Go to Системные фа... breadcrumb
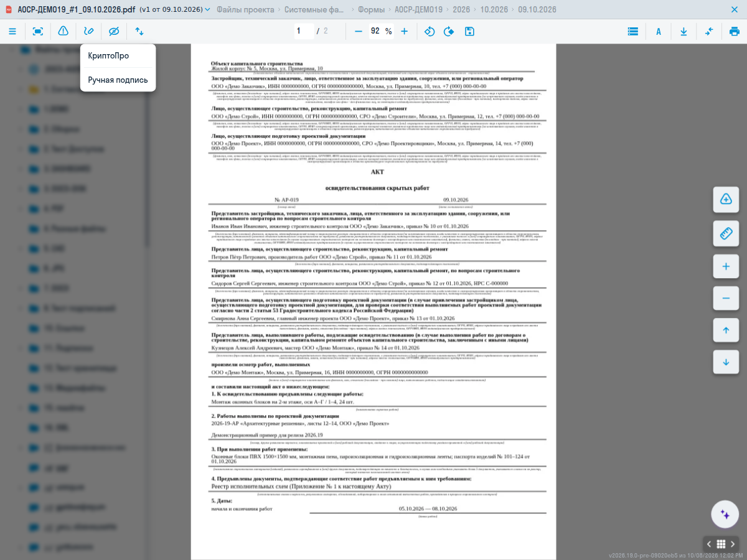The height and width of the screenshot is (560, 747). [x=313, y=10]
